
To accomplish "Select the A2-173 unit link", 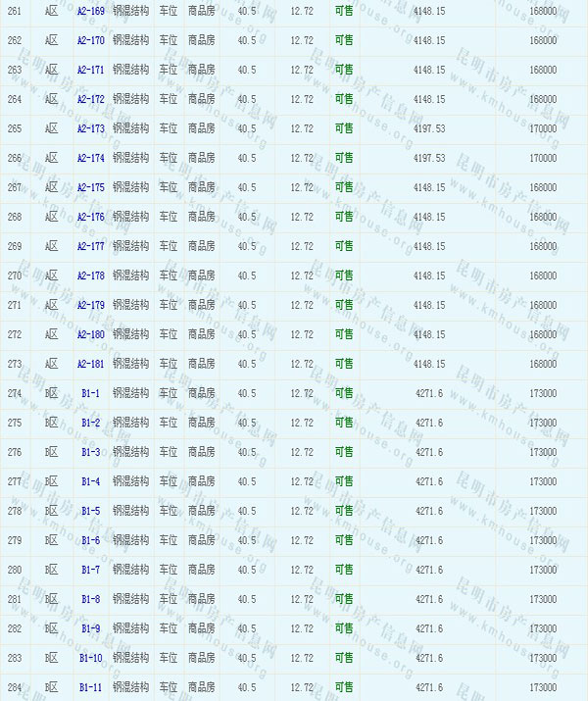I will (x=90, y=128).
